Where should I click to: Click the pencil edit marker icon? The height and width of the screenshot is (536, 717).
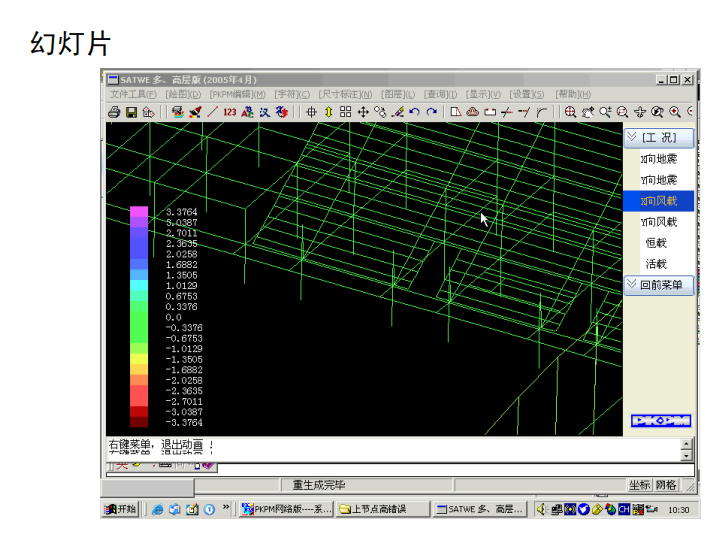[398, 112]
